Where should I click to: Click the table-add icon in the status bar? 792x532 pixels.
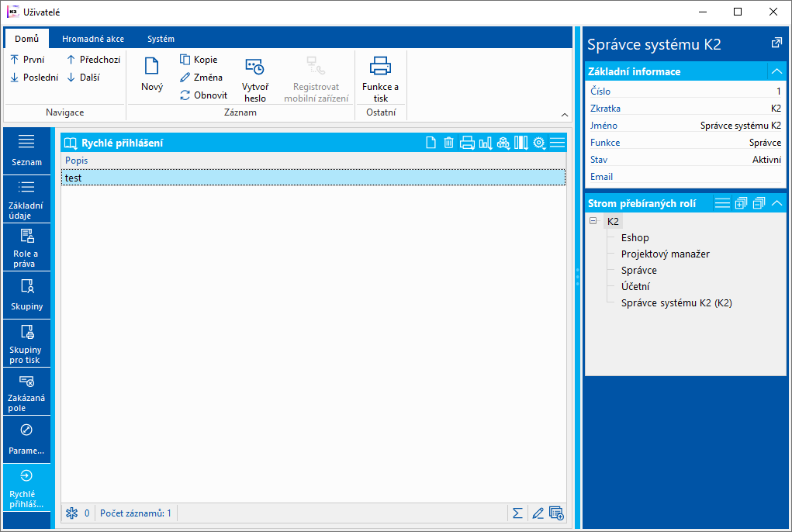click(556, 513)
